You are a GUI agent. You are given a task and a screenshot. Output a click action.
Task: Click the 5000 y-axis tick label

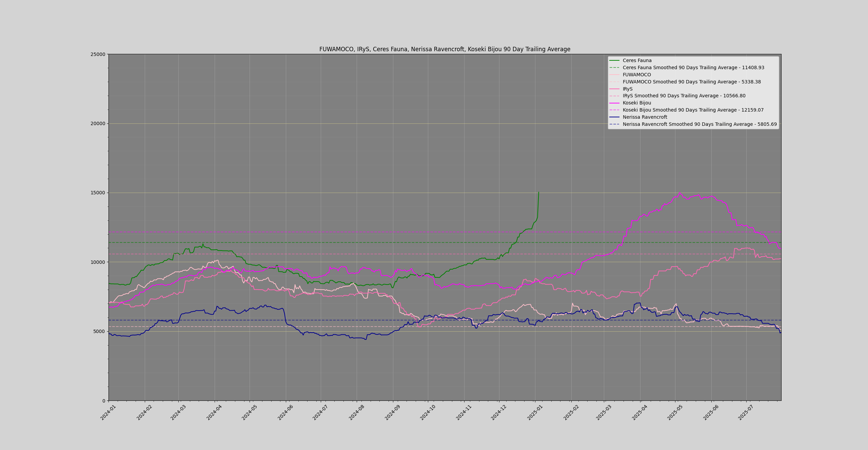(x=99, y=331)
